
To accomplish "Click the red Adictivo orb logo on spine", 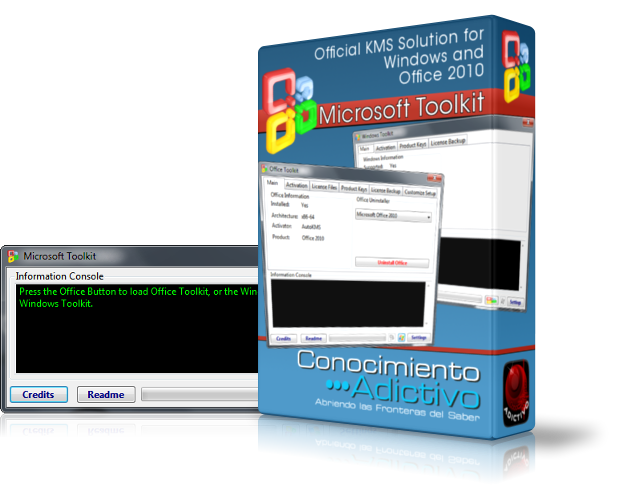I will tap(516, 393).
